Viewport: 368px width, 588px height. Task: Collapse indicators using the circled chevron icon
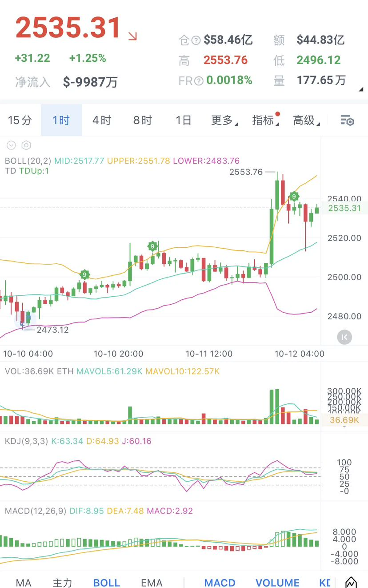coord(11,145)
